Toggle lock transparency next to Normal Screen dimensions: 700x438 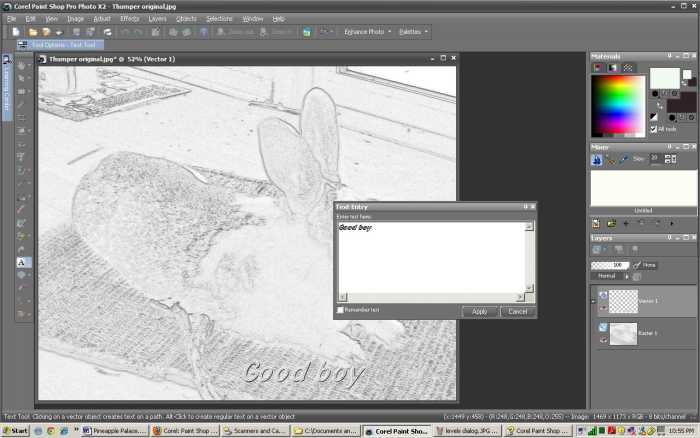(637, 276)
